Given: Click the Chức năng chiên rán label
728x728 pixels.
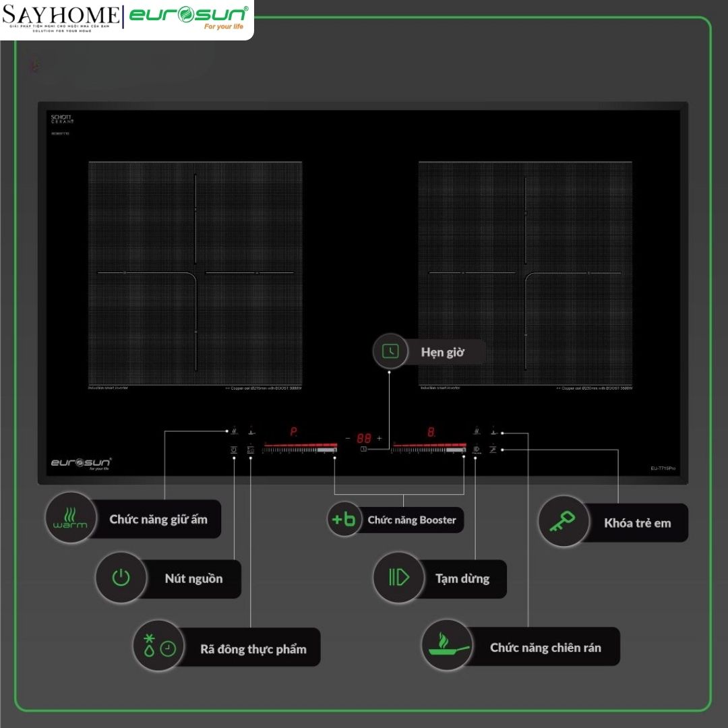Looking at the screenshot, I should (545, 648).
